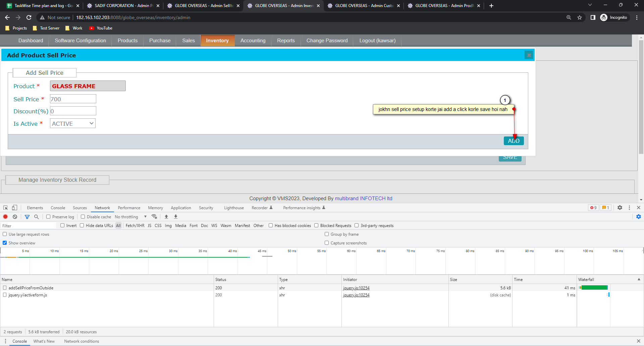Switch to the Console DevTools tab
This screenshot has width=644, height=346.
point(58,208)
